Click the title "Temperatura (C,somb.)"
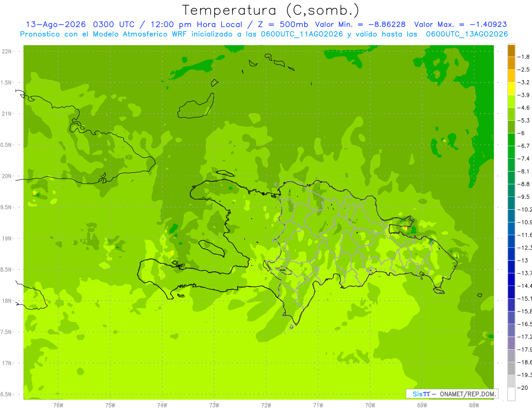Image resolution: width=532 pixels, height=411 pixels. click(x=270, y=10)
